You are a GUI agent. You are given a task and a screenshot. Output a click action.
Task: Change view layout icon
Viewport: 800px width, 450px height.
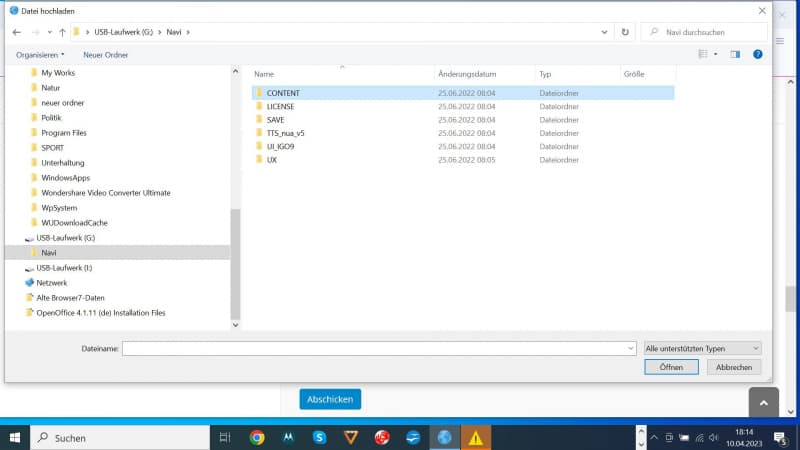click(x=703, y=54)
